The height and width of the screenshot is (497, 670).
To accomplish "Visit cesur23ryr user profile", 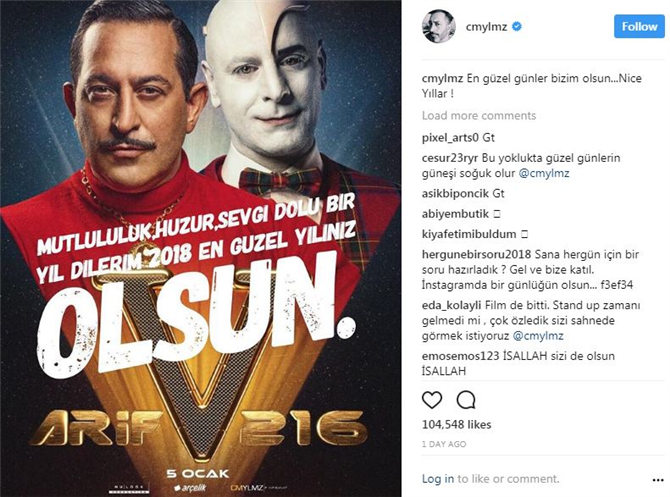I will [x=450, y=158].
